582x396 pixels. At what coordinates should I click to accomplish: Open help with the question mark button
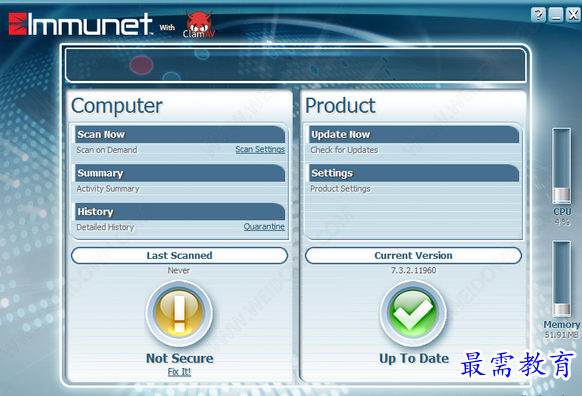539,15
